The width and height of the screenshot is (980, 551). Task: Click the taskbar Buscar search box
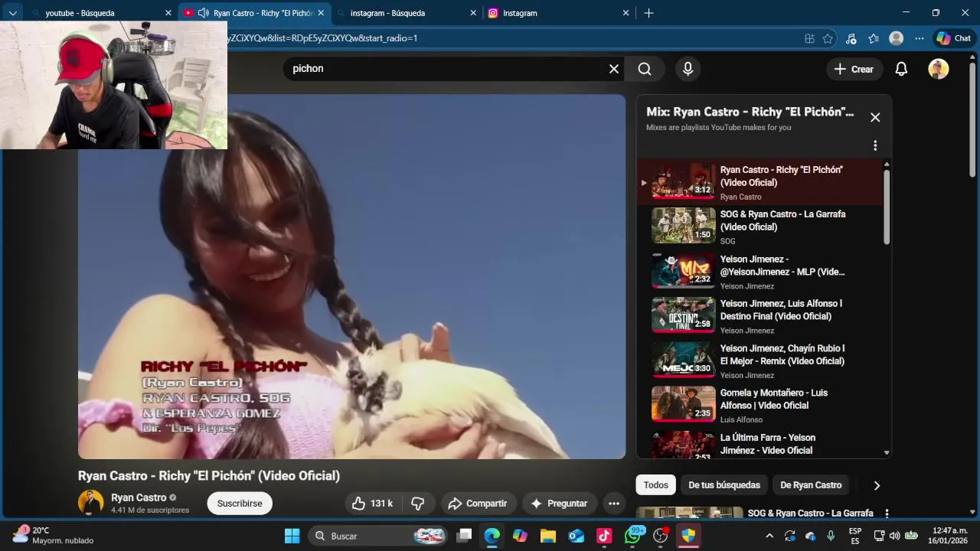coord(378,536)
